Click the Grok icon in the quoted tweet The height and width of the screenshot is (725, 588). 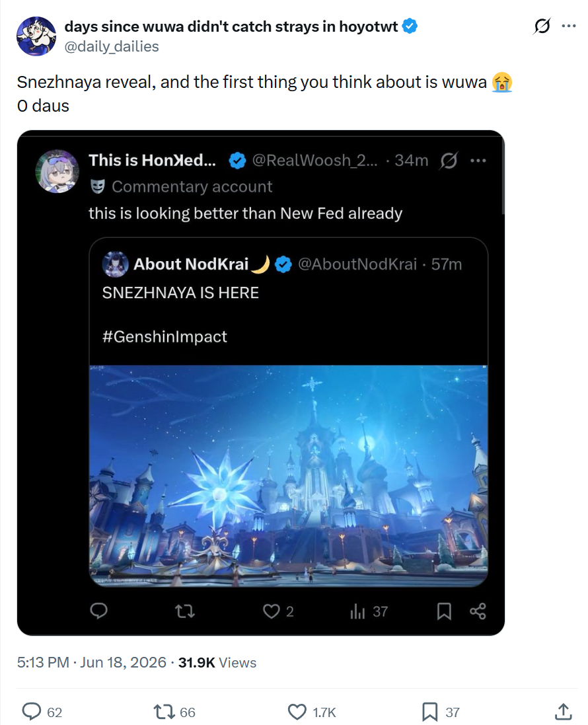coord(449,161)
